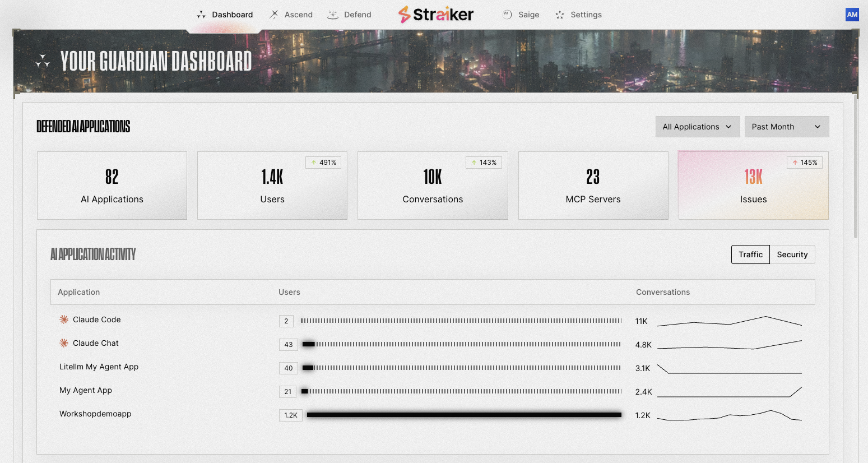868x463 pixels.
Task: Open the 10K Conversations card
Action: pyautogui.click(x=433, y=186)
